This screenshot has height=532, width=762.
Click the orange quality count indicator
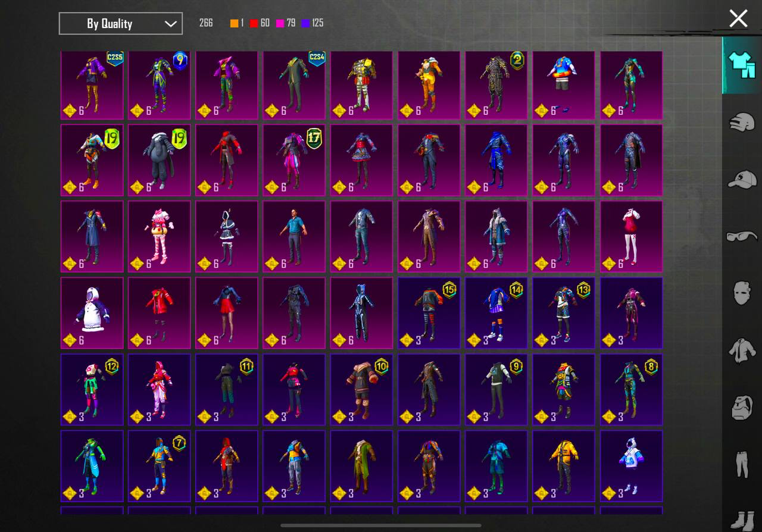(x=237, y=23)
